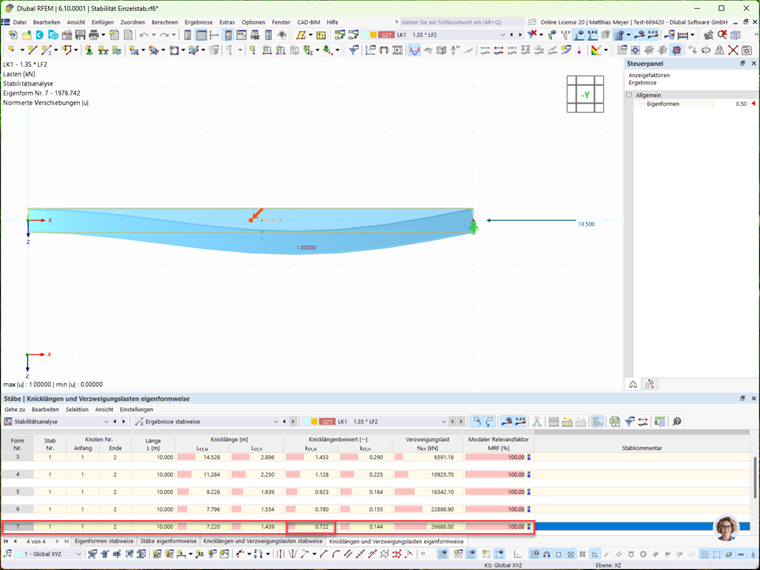Open the Berechnen menu
The width and height of the screenshot is (760, 570).
point(164,22)
